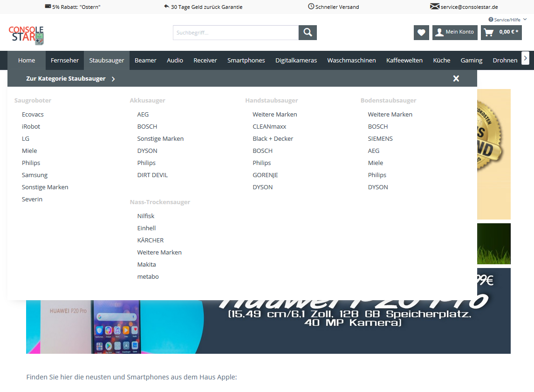Select Ecovacs under Saugroboter

click(33, 115)
